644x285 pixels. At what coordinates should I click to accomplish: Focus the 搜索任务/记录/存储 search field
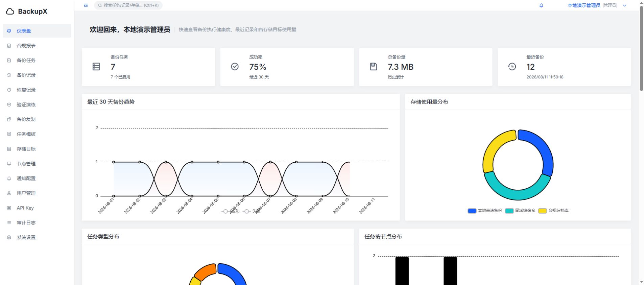[128, 5]
